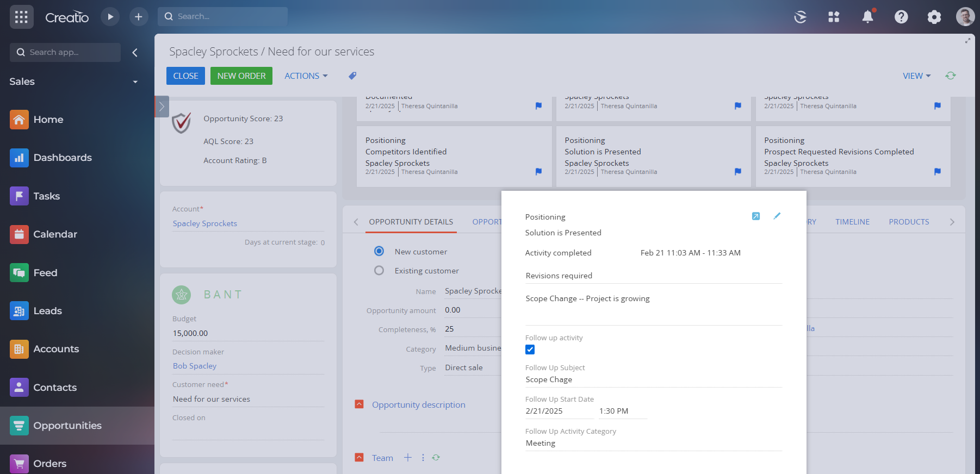Image resolution: width=980 pixels, height=474 pixels.
Task: Click the global Search field
Action: [222, 16]
